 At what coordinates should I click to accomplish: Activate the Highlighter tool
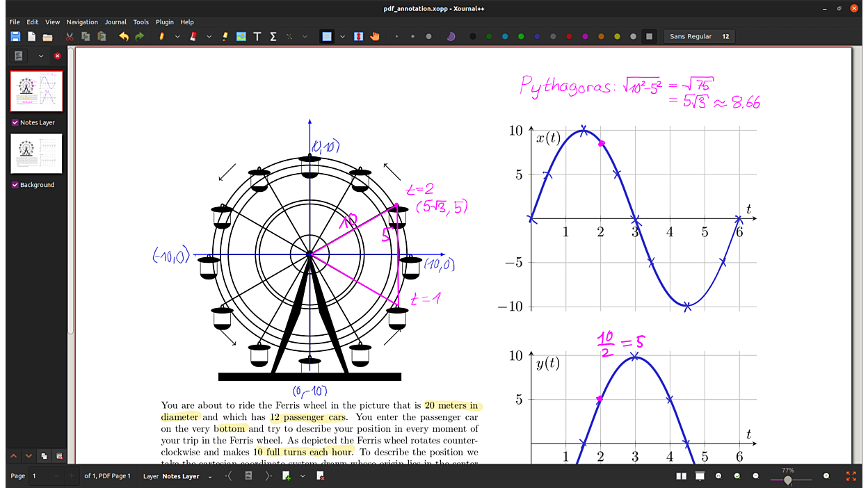pos(225,37)
